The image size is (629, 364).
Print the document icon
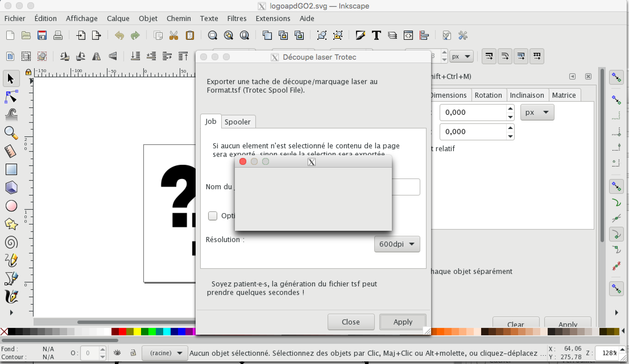click(x=58, y=36)
